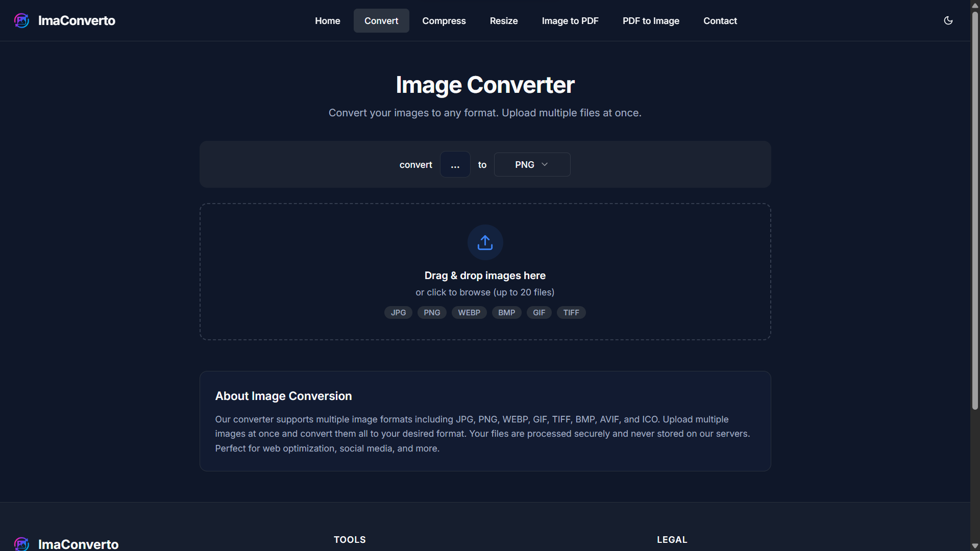Click the footer ImaConverto logo icon
This screenshot has width=980, height=551.
pos(21,544)
